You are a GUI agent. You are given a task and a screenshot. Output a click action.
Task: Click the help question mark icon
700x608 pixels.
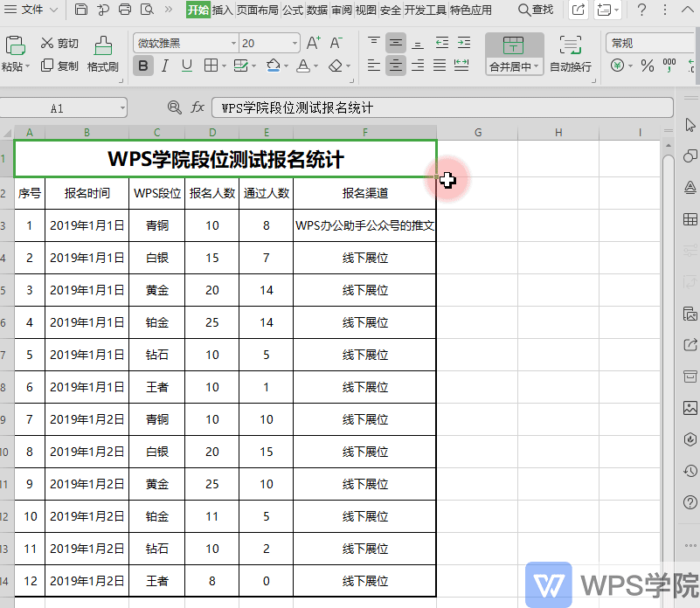(x=641, y=10)
